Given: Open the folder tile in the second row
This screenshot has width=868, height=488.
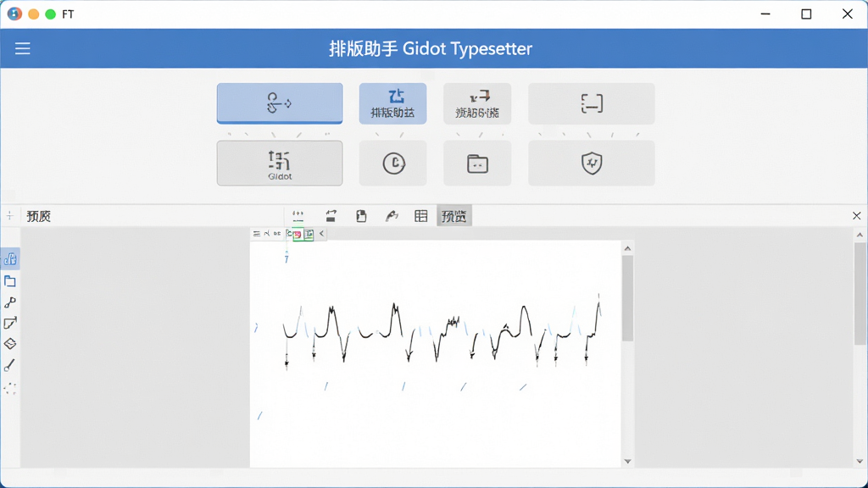Looking at the screenshot, I should [477, 164].
